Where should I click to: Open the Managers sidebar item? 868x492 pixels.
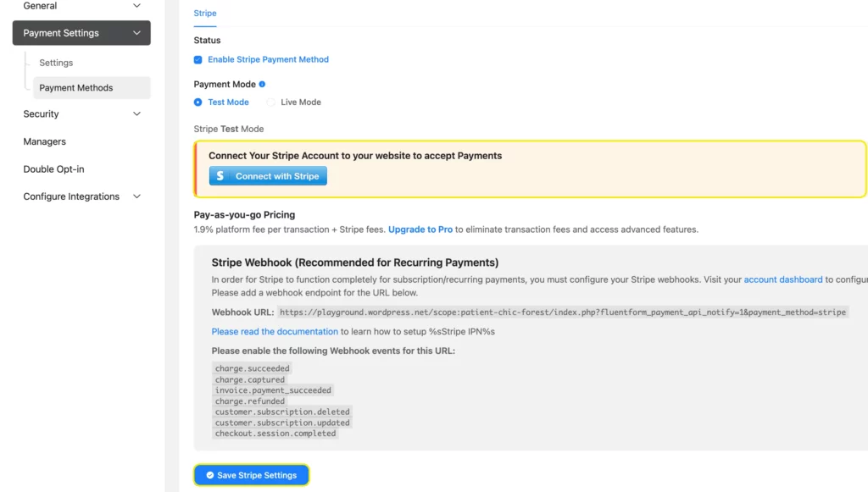pos(44,141)
